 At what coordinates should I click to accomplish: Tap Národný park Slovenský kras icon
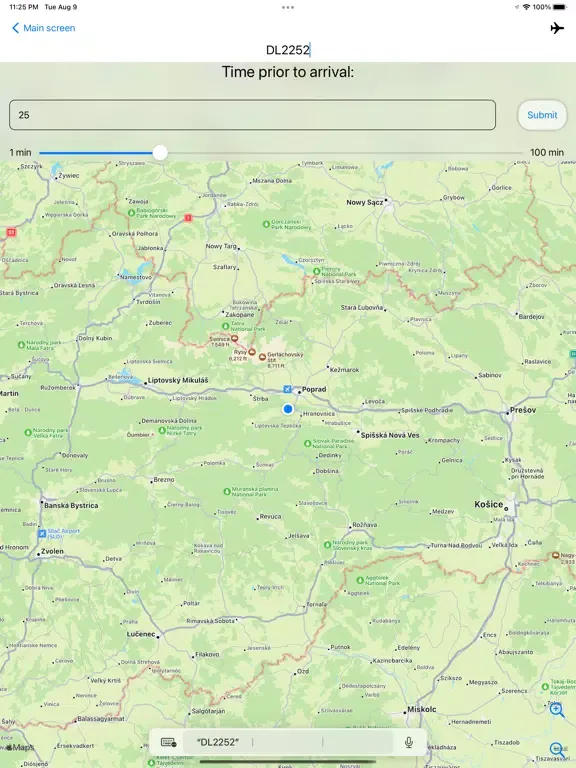(x=327, y=545)
